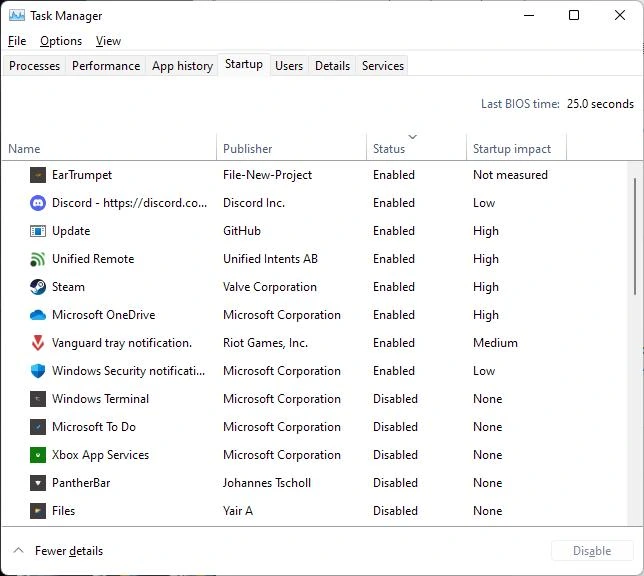Click the Xbox App Services icon
The image size is (644, 576).
(x=38, y=455)
